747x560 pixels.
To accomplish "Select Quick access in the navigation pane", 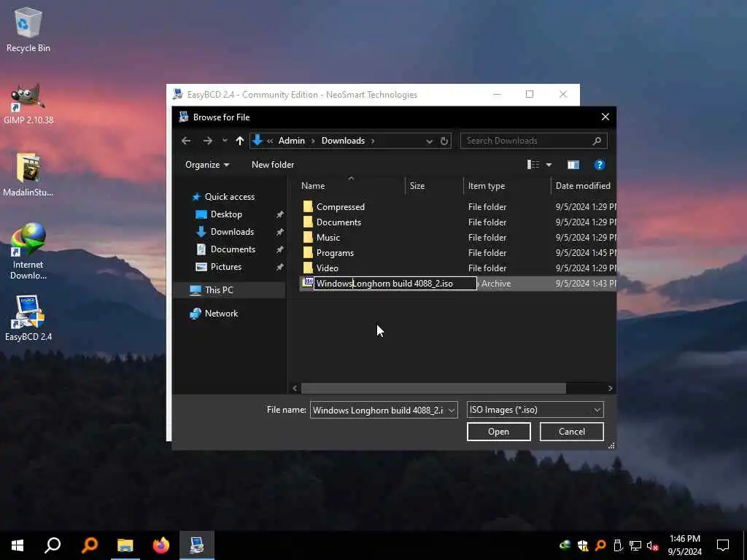I will point(229,197).
